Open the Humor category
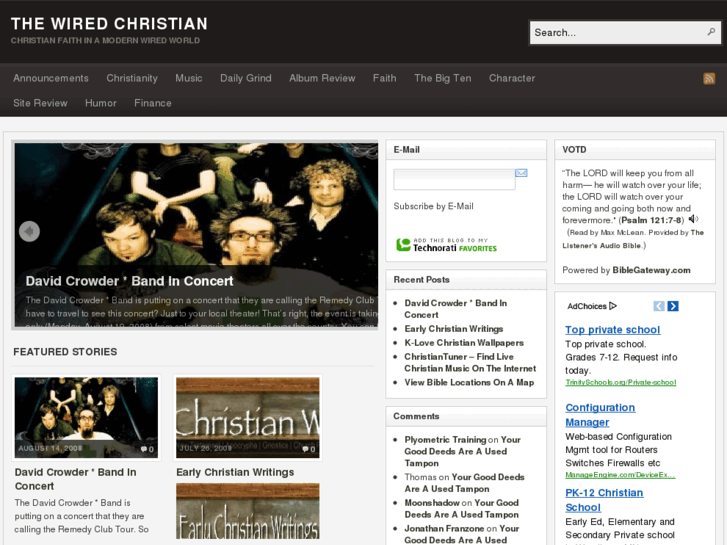 click(x=101, y=103)
